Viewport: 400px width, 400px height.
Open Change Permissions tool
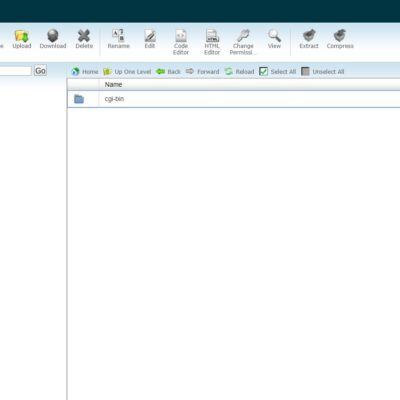(243, 36)
